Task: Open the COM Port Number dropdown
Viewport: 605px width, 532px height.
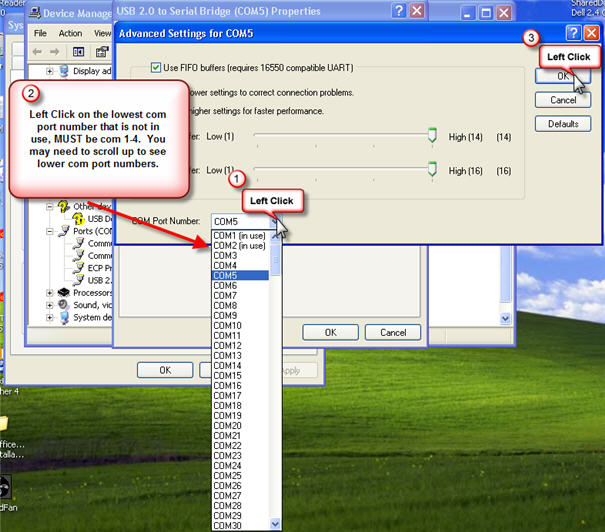Action: [x=275, y=221]
